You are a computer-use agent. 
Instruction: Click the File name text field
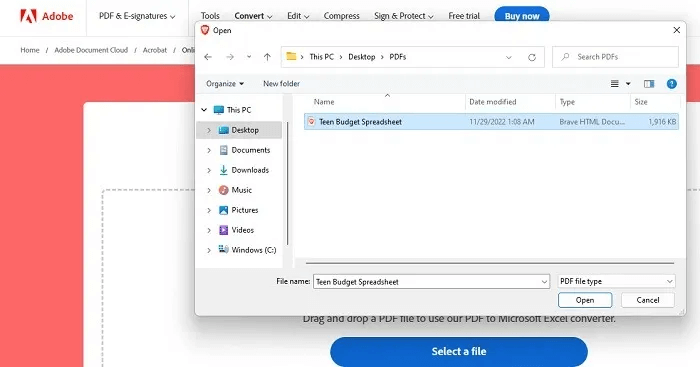click(x=431, y=282)
